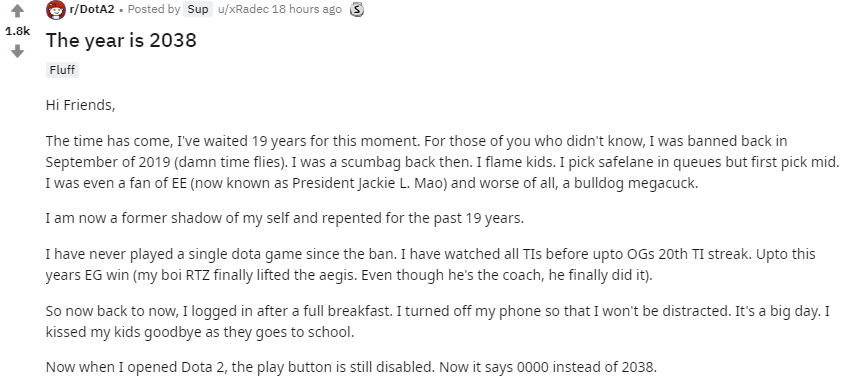Screen dimensions: 843x378
Task: Click the paragraph starting 'The time has come'
Action: pos(442,162)
